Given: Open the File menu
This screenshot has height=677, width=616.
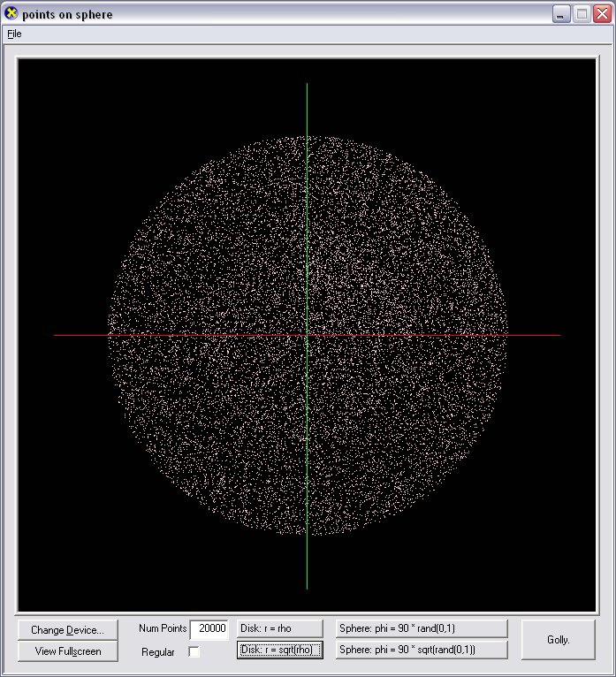Looking at the screenshot, I should point(14,34).
